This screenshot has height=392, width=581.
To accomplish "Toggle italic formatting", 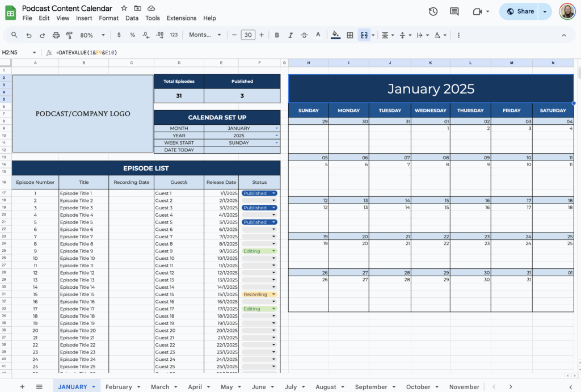I will point(290,35).
